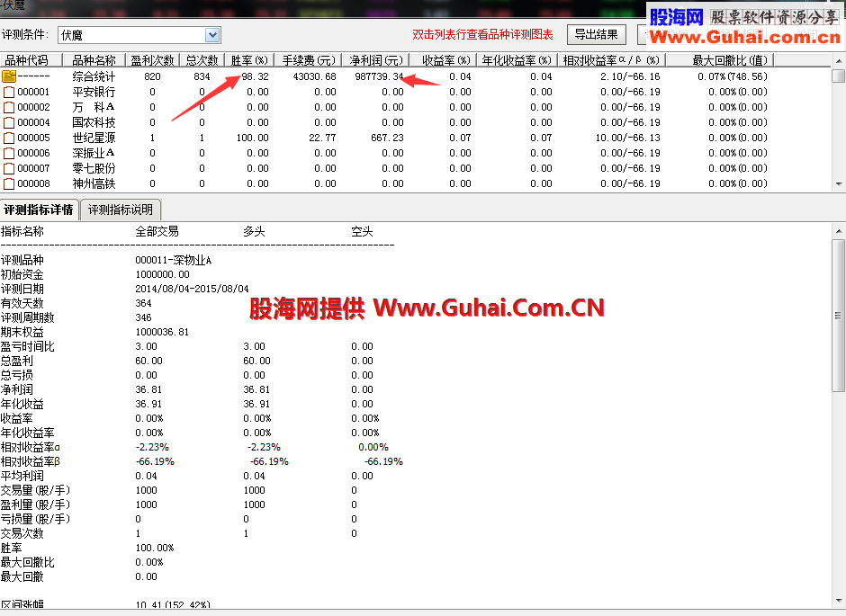Select the 世纪星源 row
This screenshot has height=616, width=846.
[416, 138]
